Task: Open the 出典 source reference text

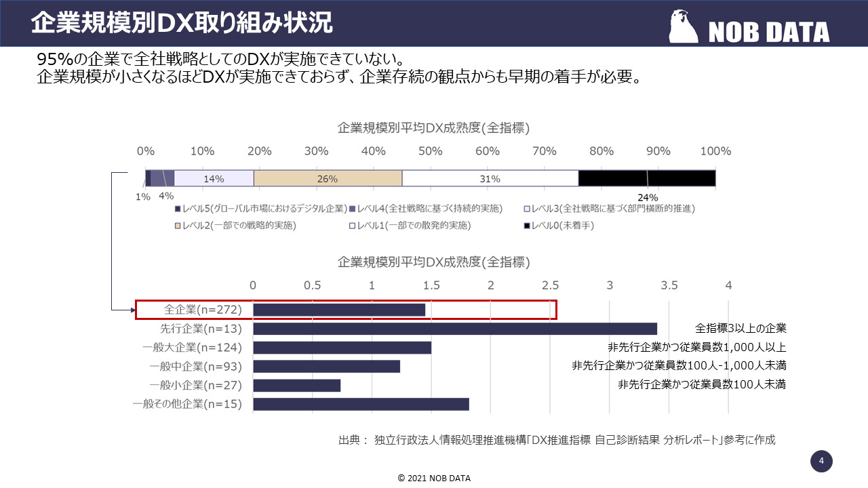Action: 559,439
